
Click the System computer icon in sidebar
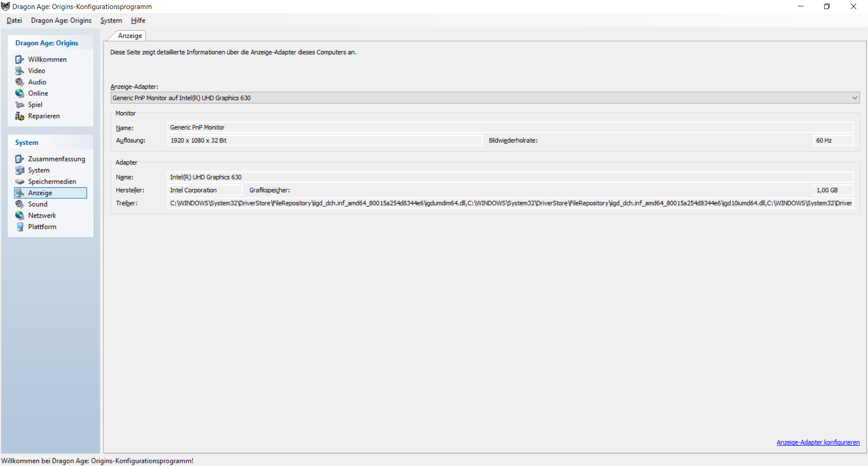19,170
